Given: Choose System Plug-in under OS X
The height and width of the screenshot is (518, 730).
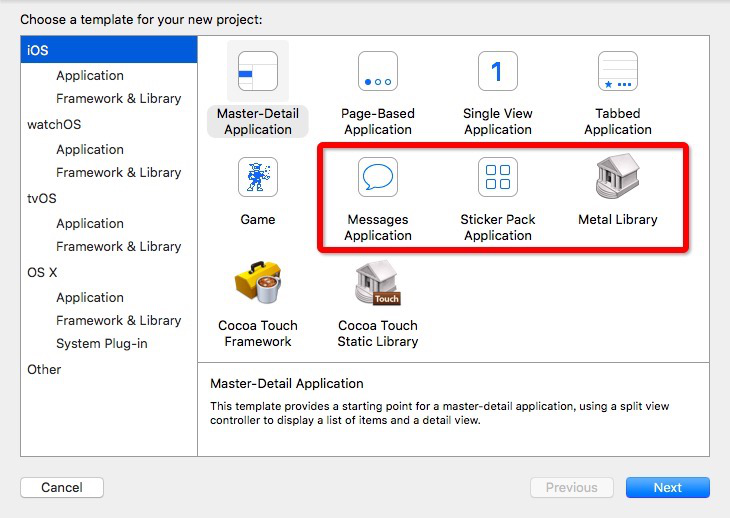Looking at the screenshot, I should tap(101, 343).
